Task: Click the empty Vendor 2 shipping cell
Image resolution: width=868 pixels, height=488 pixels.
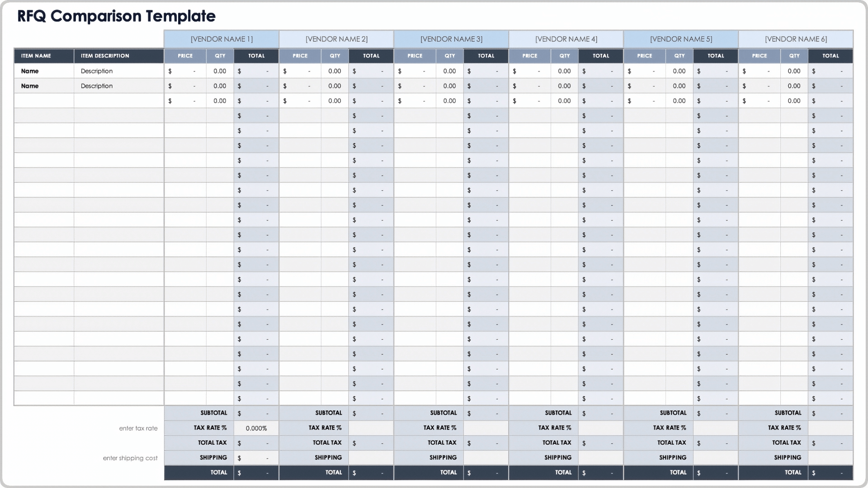Action: pyautogui.click(x=371, y=458)
